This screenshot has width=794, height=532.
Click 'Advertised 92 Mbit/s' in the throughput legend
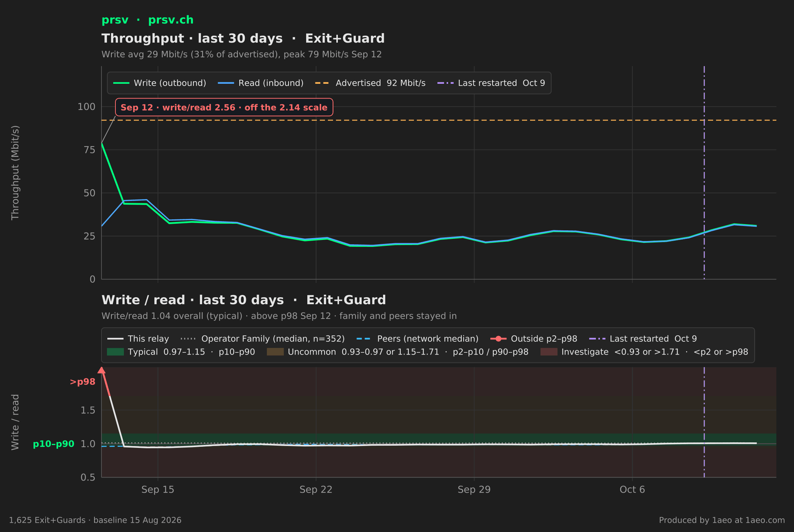(380, 83)
